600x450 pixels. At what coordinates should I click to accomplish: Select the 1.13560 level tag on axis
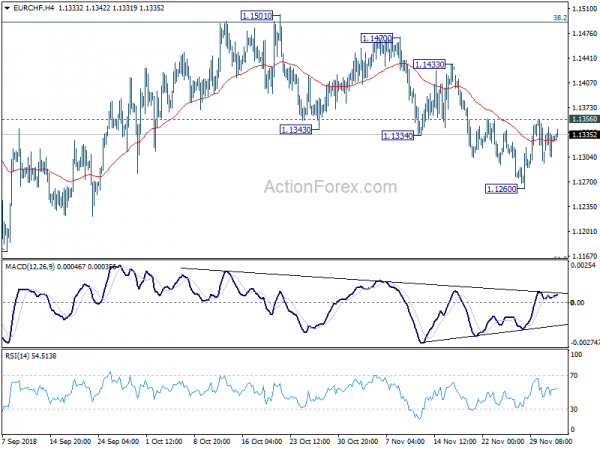coord(584,119)
